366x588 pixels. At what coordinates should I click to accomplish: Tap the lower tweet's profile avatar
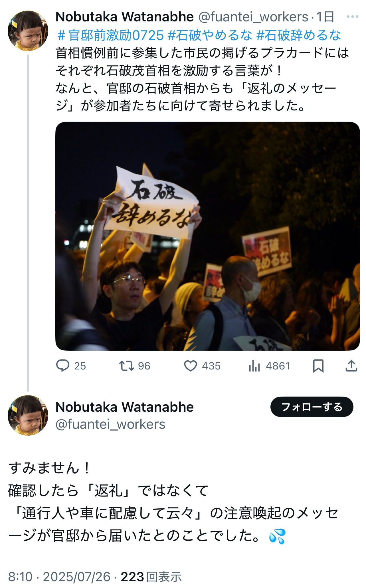coord(28,415)
